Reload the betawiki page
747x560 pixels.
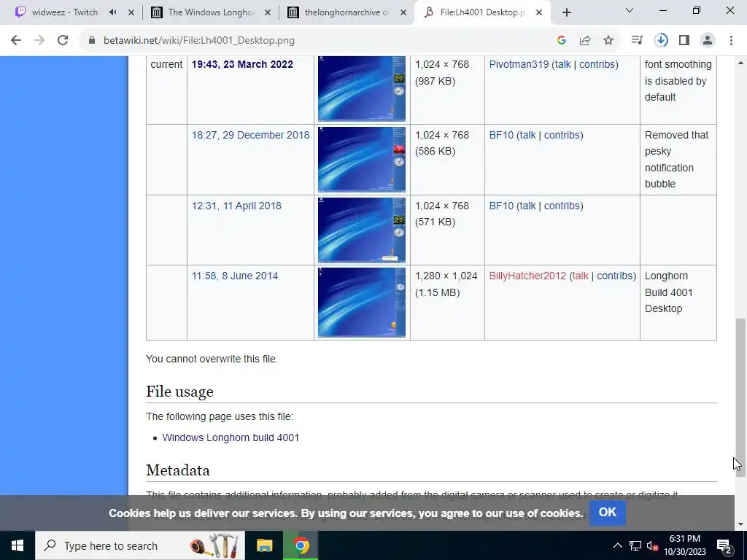pos(63,41)
